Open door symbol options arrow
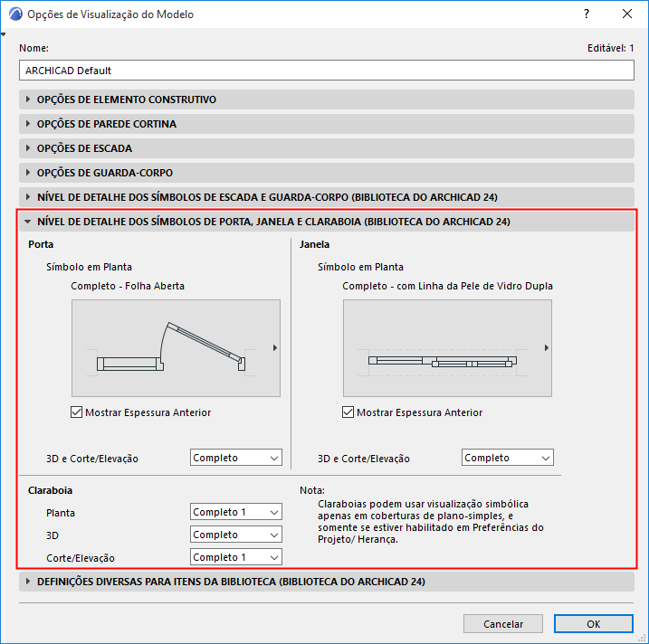The width and height of the screenshot is (649, 644). 275,348
